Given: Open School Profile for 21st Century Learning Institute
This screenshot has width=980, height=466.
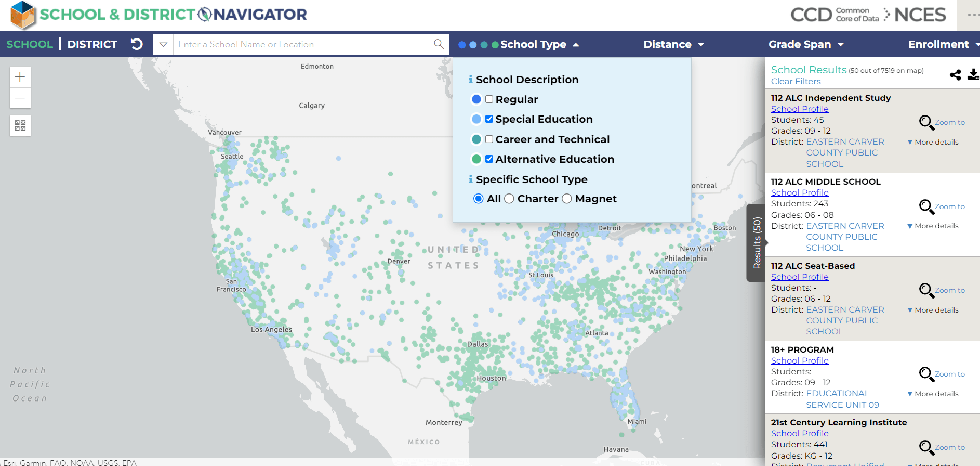Looking at the screenshot, I should tap(800, 433).
